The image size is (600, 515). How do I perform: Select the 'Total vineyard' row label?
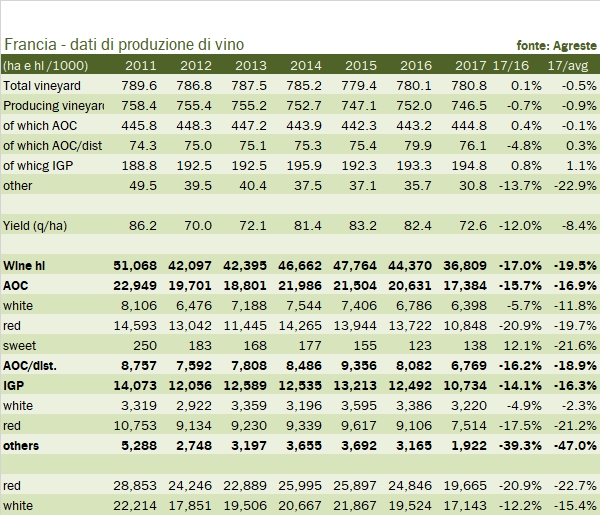(x=43, y=86)
